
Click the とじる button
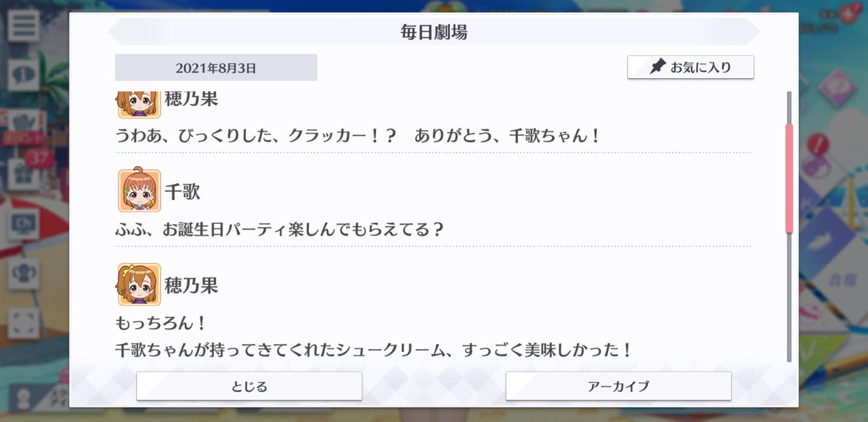tap(249, 386)
